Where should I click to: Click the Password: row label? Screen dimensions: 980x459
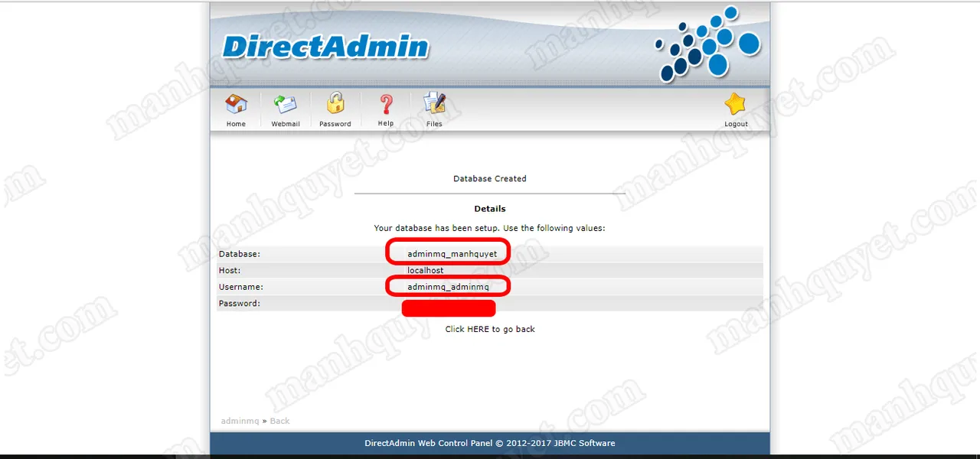[x=240, y=304]
